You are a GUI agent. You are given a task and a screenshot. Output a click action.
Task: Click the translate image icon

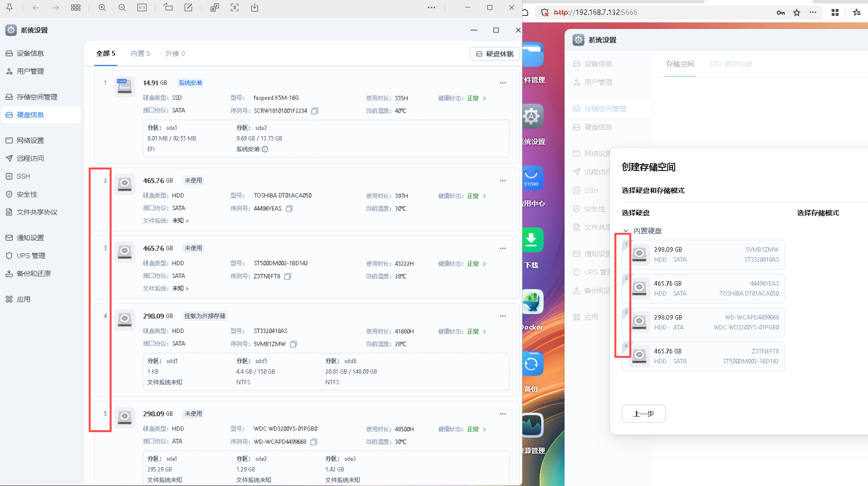(x=215, y=7)
